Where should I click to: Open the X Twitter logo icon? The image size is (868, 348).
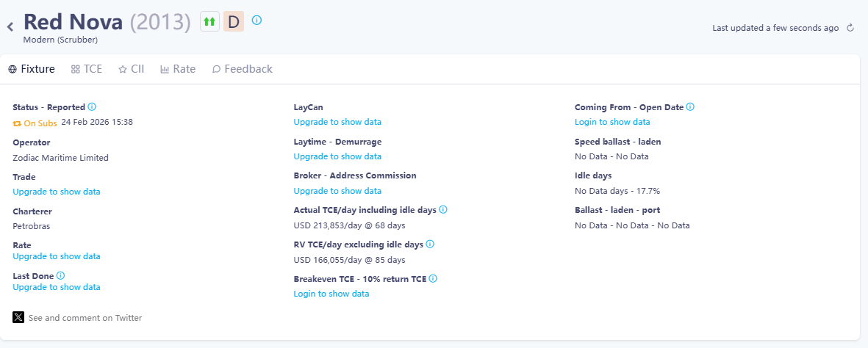[18, 317]
